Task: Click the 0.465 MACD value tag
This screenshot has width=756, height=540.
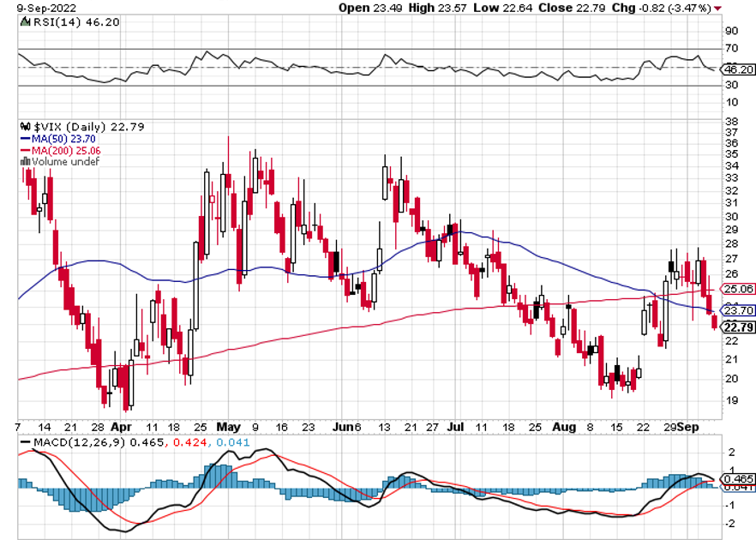Action: coord(738,478)
